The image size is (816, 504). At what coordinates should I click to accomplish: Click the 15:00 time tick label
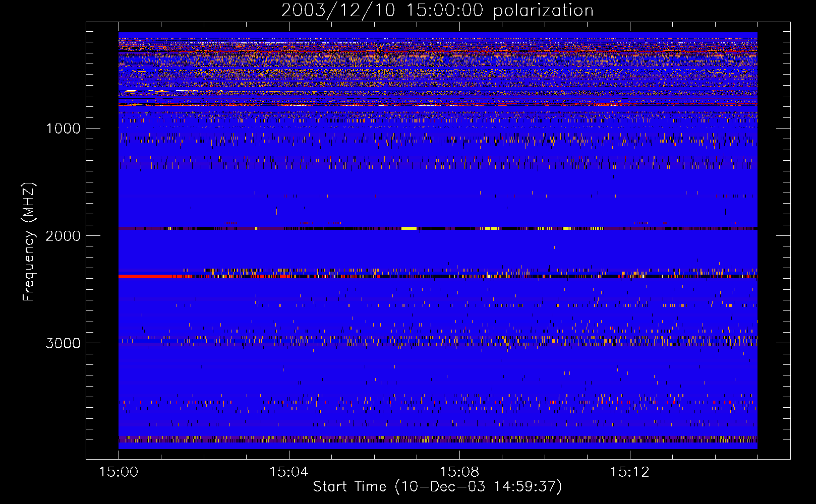[119, 472]
